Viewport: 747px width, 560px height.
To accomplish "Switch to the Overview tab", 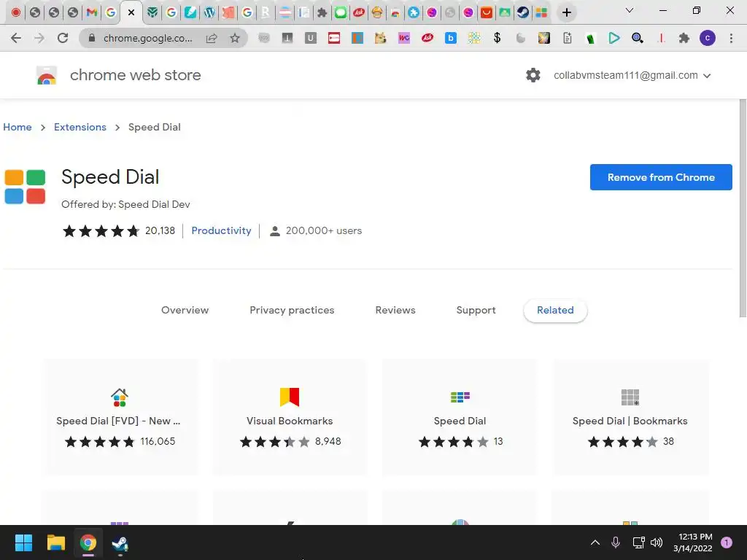I will pos(185,310).
